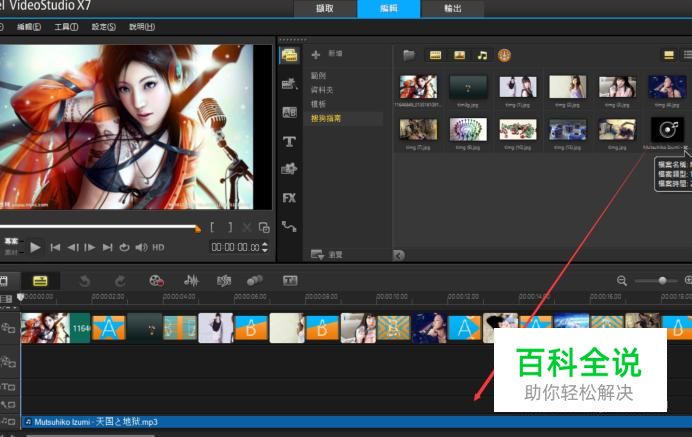692x437 pixels.
Task: Zoom out the timeline with magnifier minus
Action: (x=622, y=280)
